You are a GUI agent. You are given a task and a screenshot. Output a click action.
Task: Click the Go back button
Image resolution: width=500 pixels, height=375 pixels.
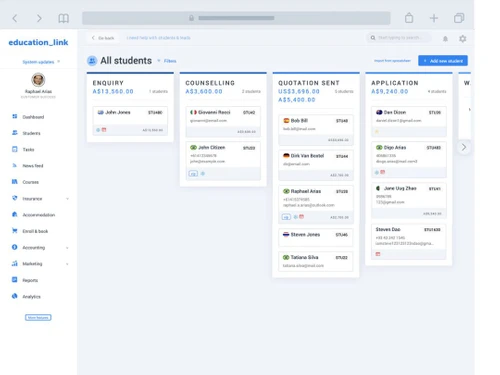(103, 38)
